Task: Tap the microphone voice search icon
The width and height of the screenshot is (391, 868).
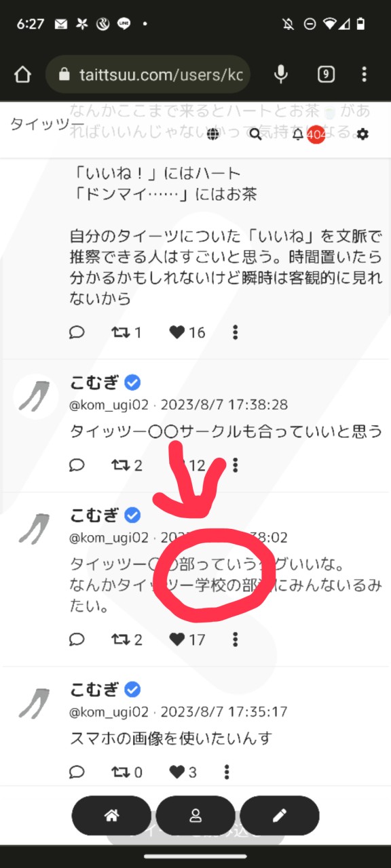Action: [x=281, y=75]
